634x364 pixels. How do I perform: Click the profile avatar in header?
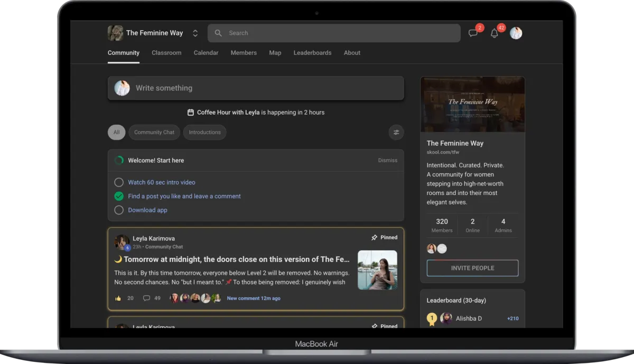516,33
